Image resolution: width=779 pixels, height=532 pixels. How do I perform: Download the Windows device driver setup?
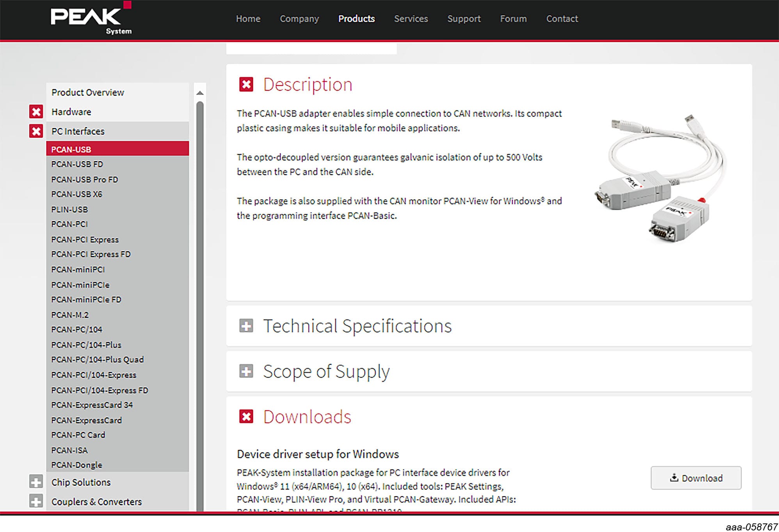pos(696,478)
